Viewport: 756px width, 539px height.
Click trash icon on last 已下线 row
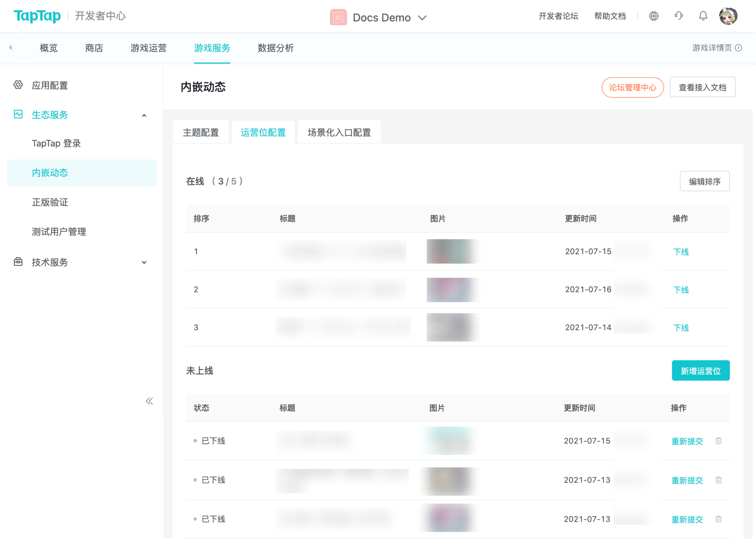click(718, 519)
